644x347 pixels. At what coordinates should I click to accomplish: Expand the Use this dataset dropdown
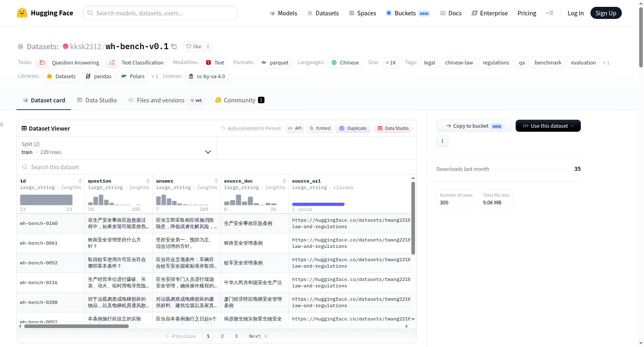point(548,126)
